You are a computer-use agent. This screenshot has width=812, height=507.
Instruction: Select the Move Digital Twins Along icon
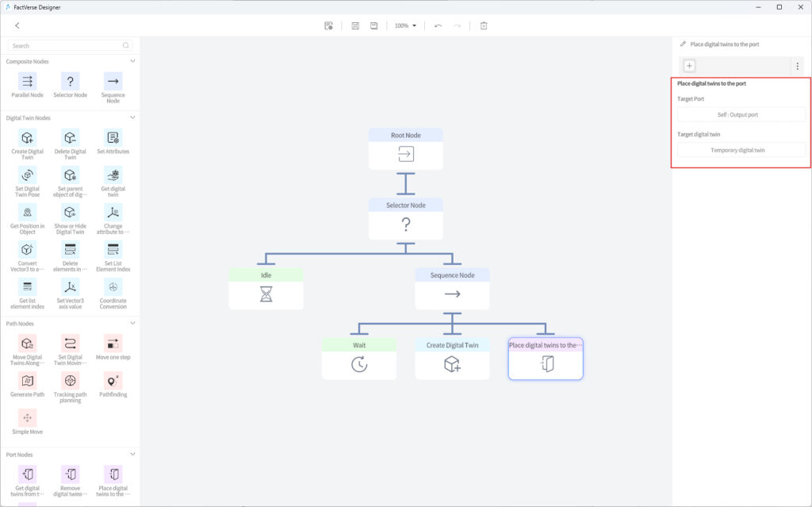click(28, 344)
